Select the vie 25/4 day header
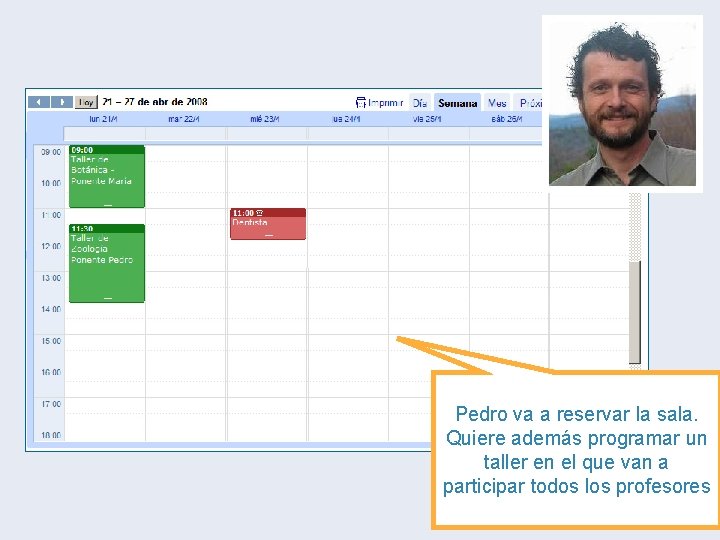This screenshot has width=720, height=540. (x=427, y=119)
